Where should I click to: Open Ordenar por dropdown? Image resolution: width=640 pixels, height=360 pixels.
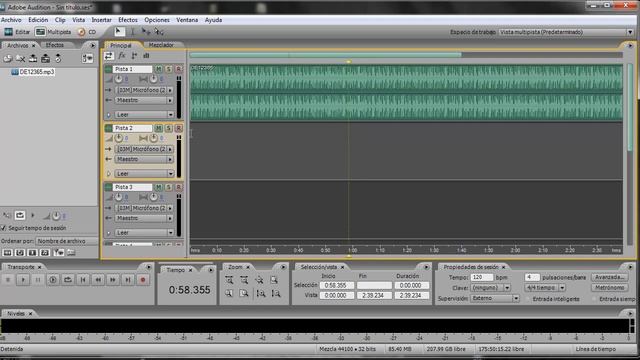pos(67,241)
